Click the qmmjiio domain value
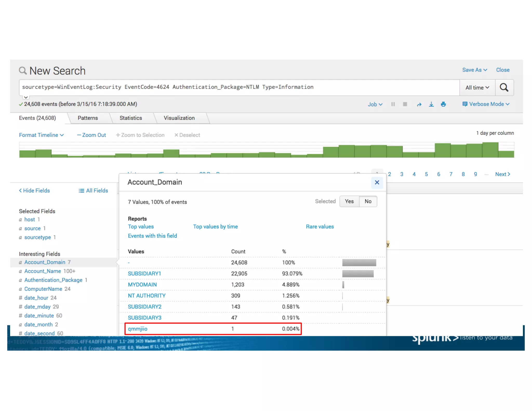 (137, 329)
